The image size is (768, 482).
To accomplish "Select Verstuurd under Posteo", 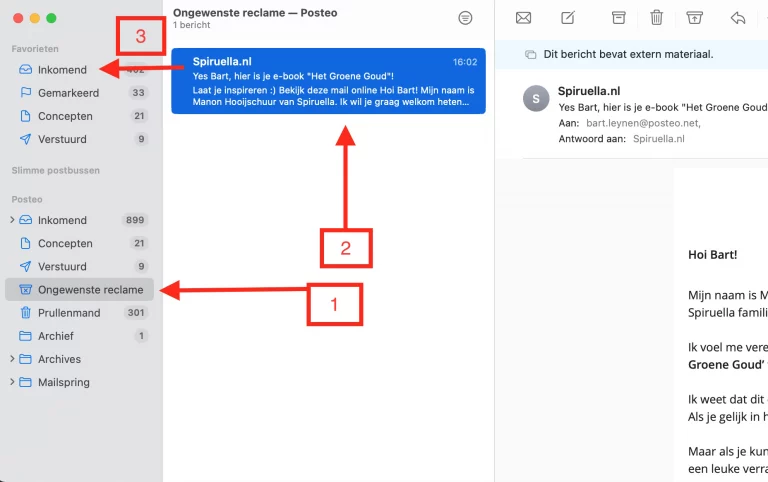I will coord(80,266).
